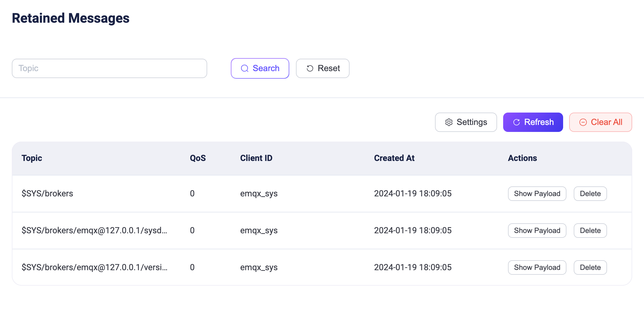Clear all retained messages

click(x=600, y=122)
